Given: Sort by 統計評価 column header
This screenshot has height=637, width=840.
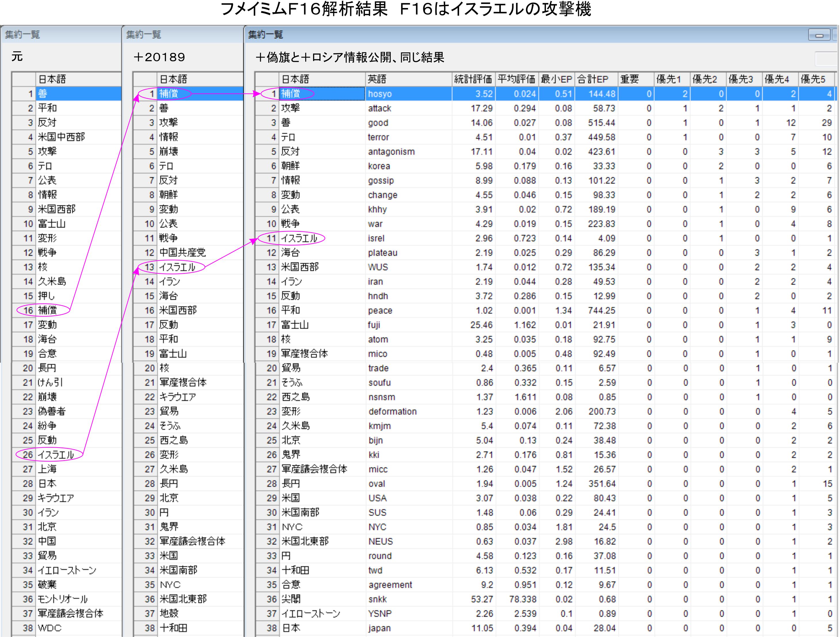Looking at the screenshot, I should click(473, 79).
